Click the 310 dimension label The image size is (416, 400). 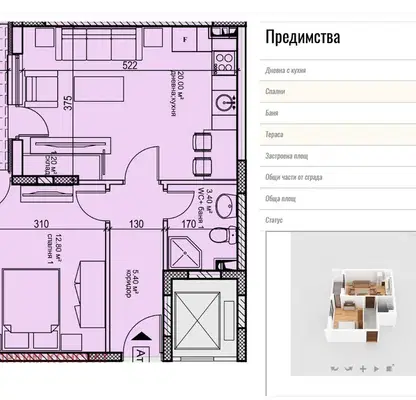pyautogui.click(x=41, y=224)
